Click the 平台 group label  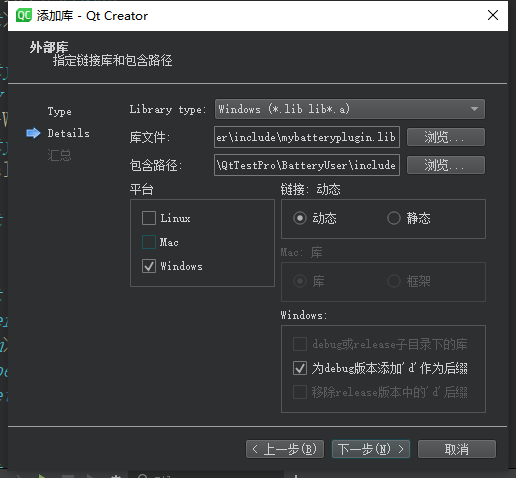(141, 189)
